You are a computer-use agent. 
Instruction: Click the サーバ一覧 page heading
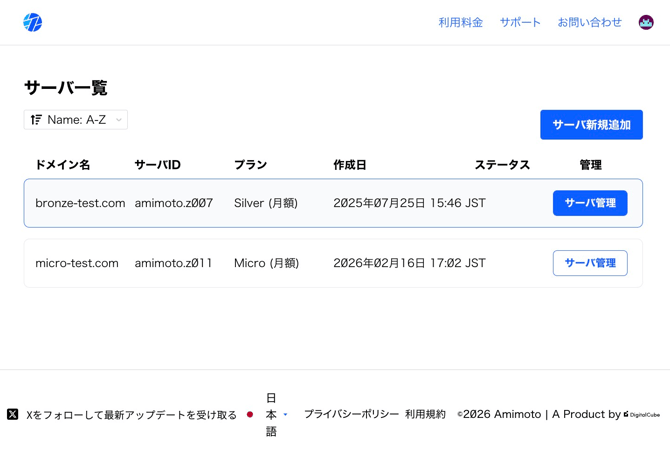pos(66,88)
